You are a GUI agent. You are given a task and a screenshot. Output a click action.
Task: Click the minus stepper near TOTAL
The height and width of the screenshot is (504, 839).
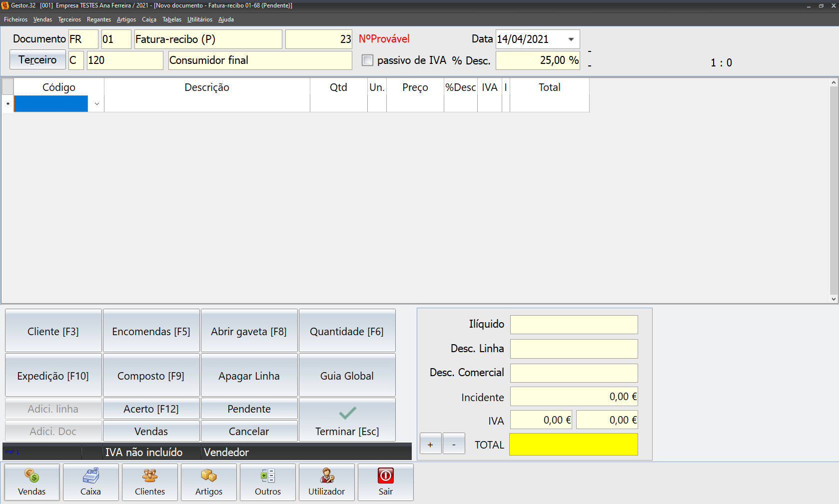click(454, 444)
